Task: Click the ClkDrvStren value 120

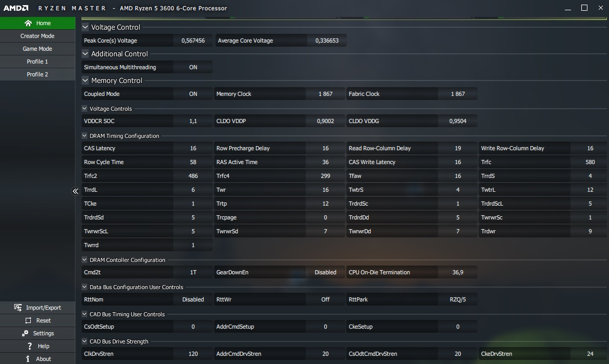Action: (x=193, y=354)
